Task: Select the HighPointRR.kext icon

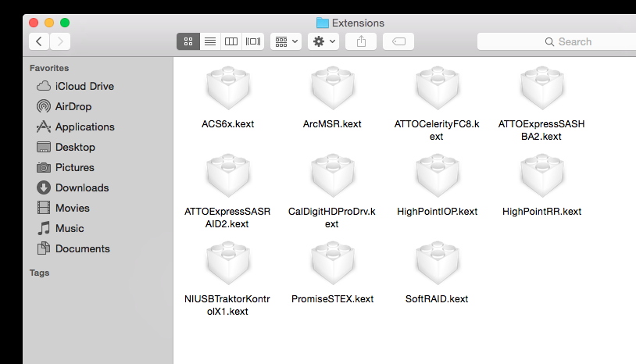Action: [x=542, y=176]
